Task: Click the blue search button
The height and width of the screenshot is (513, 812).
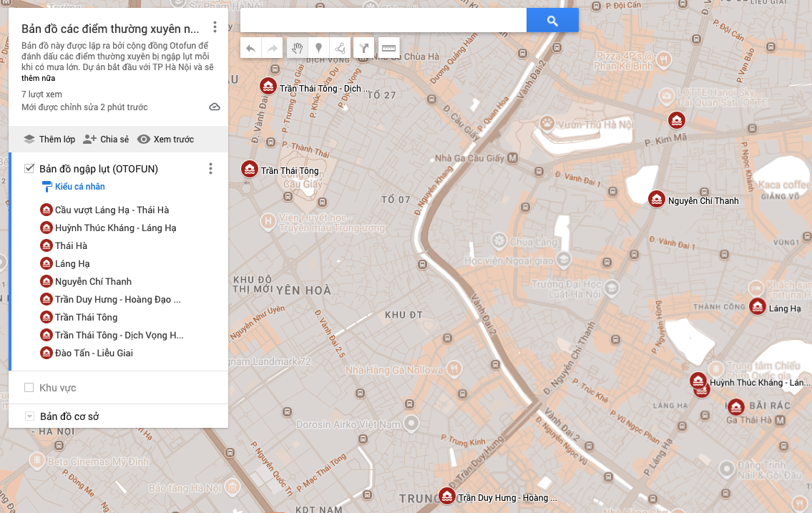Action: tap(552, 21)
